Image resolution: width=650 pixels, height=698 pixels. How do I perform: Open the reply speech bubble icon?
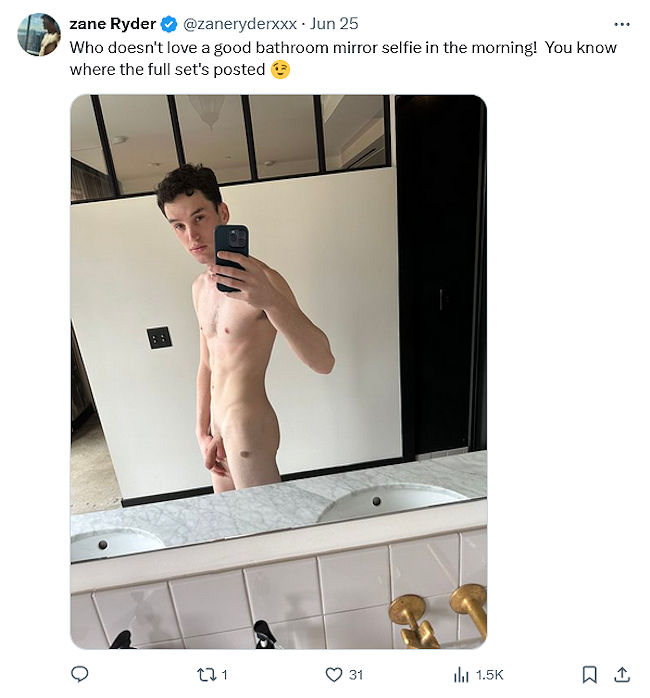pos(80,674)
